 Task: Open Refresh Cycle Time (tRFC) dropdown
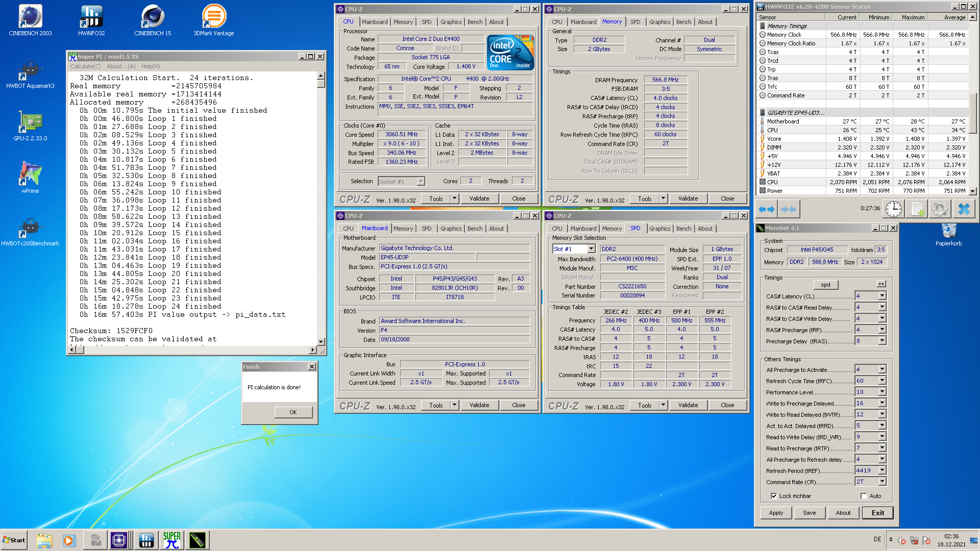pyautogui.click(x=882, y=381)
